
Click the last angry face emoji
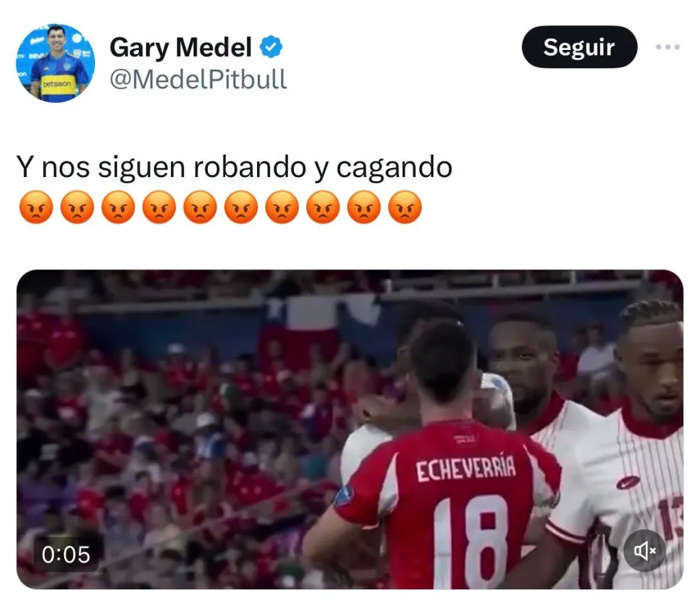click(x=405, y=207)
